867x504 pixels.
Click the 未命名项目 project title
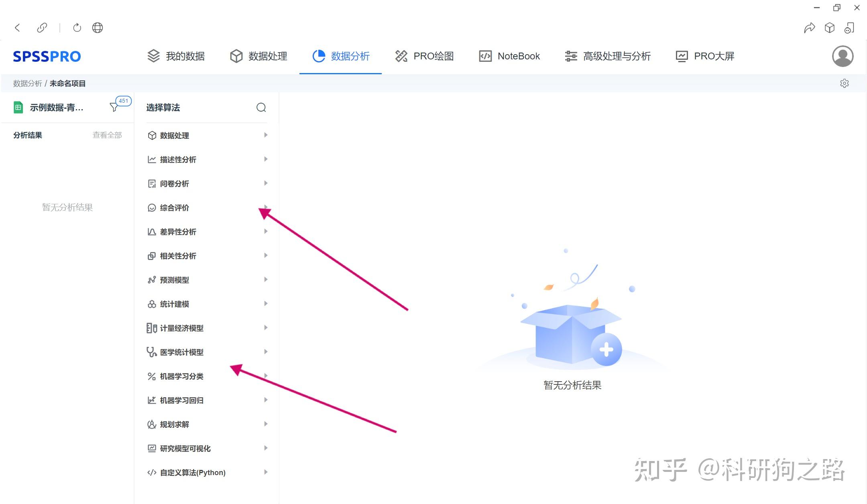click(x=67, y=83)
